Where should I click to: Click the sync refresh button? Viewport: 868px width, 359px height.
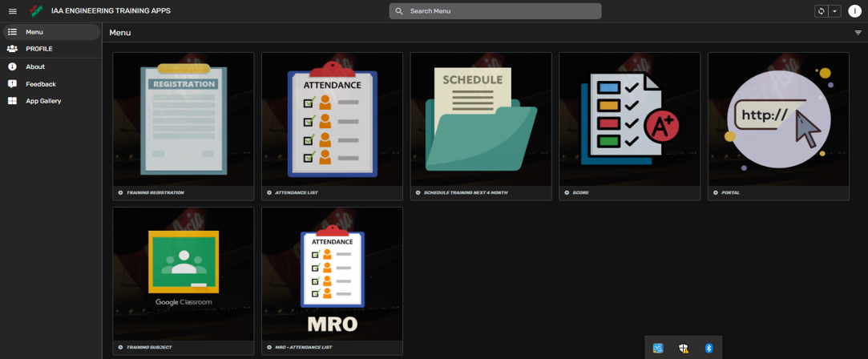click(x=822, y=11)
